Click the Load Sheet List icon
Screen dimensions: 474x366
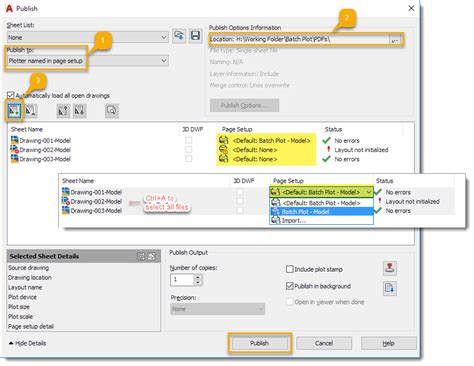tap(179, 36)
